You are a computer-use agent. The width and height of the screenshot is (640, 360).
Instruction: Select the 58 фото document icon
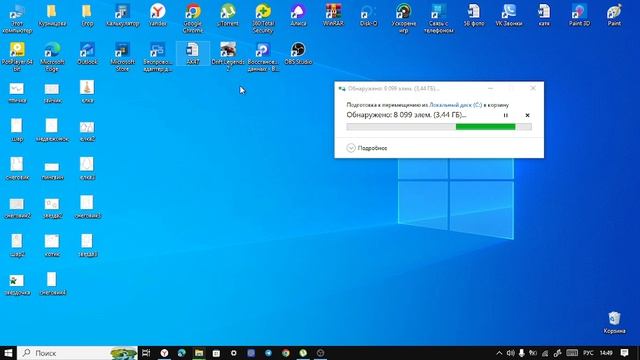474,16
